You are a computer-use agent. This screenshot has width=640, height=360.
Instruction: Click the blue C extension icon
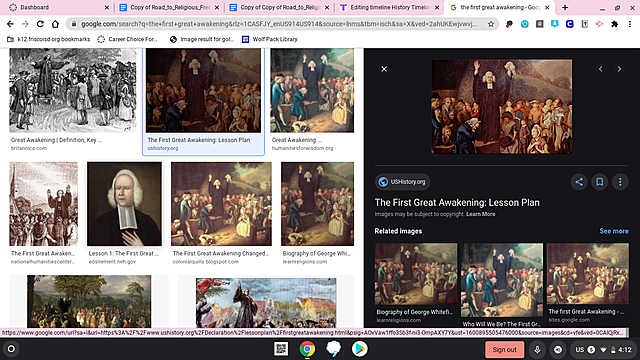(x=569, y=24)
